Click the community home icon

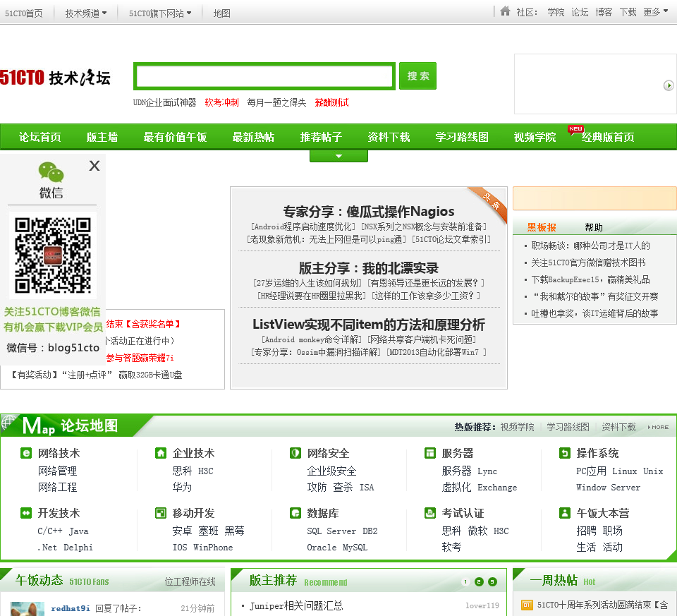point(505,11)
